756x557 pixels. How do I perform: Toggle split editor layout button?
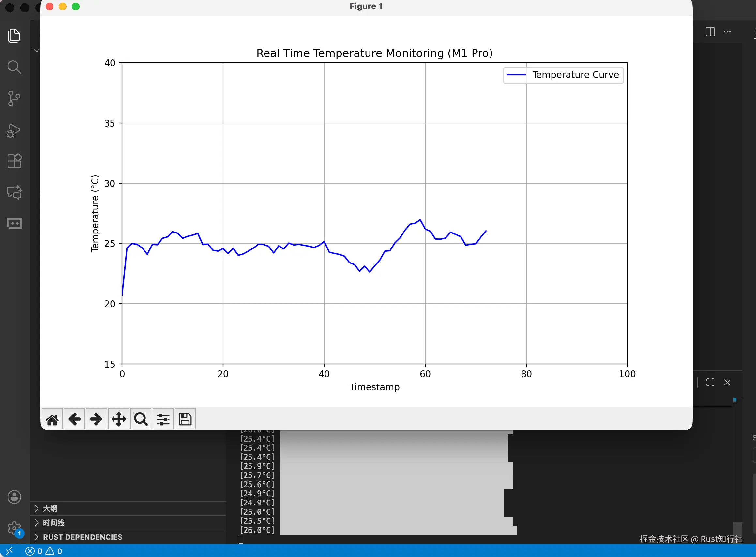click(x=710, y=32)
